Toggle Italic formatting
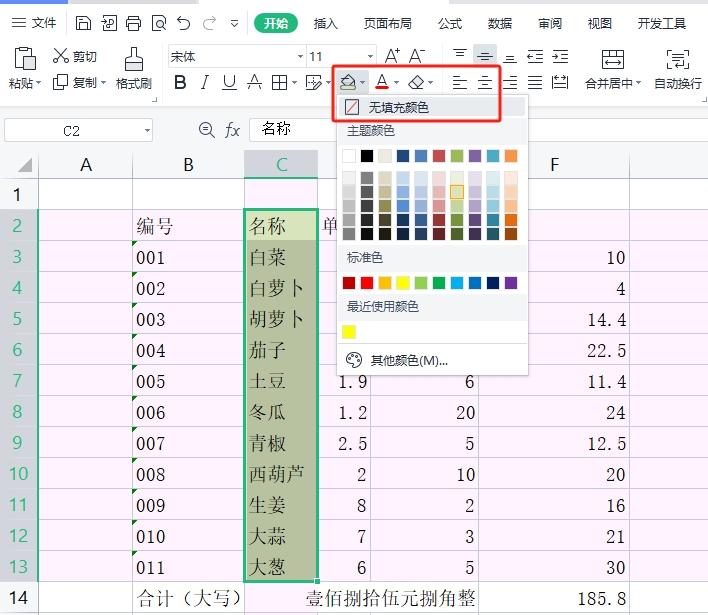 (205, 83)
